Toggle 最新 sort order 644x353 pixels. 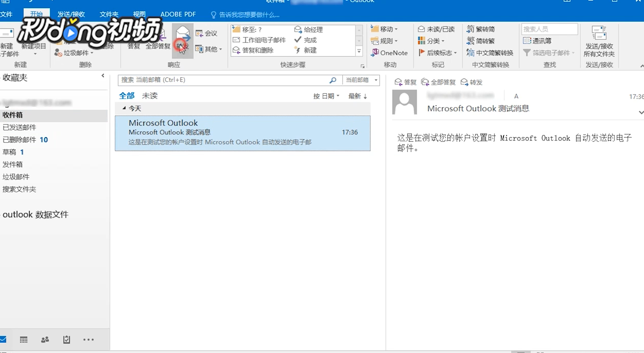358,96
